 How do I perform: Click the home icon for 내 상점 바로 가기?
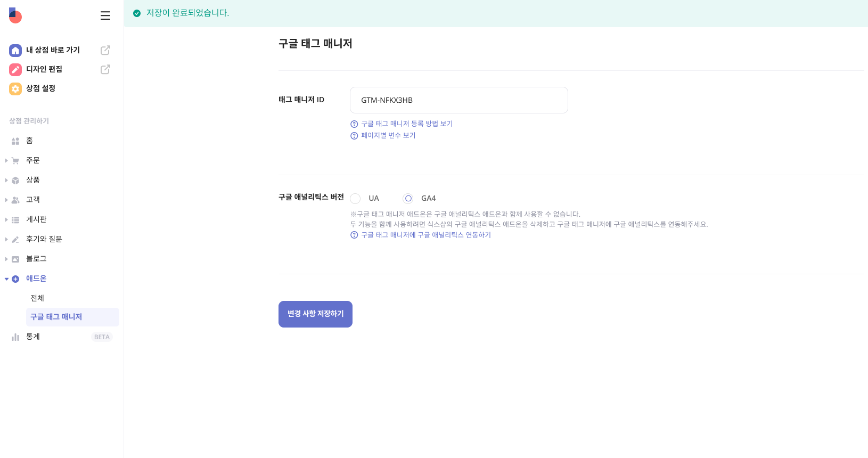15,50
